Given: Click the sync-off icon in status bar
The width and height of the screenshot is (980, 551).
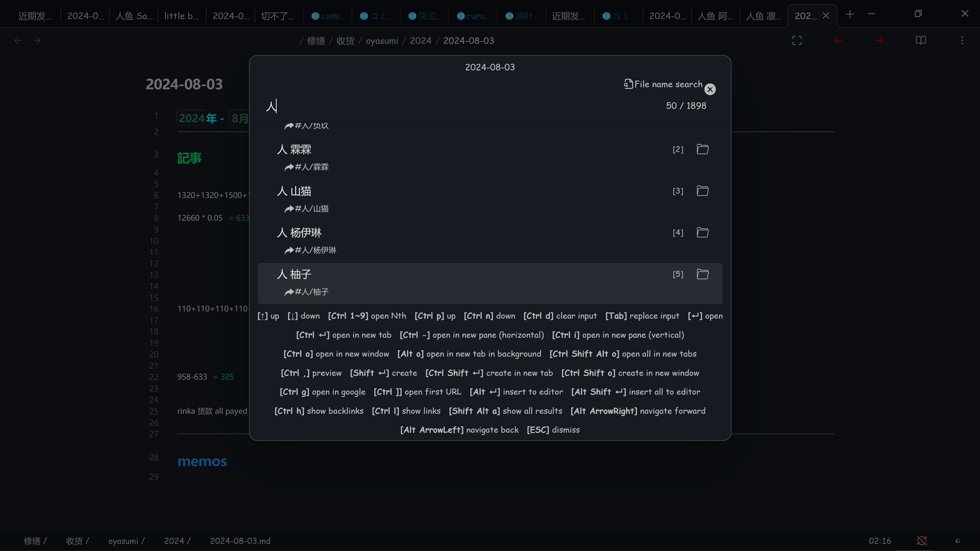Looking at the screenshot, I should 922,540.
